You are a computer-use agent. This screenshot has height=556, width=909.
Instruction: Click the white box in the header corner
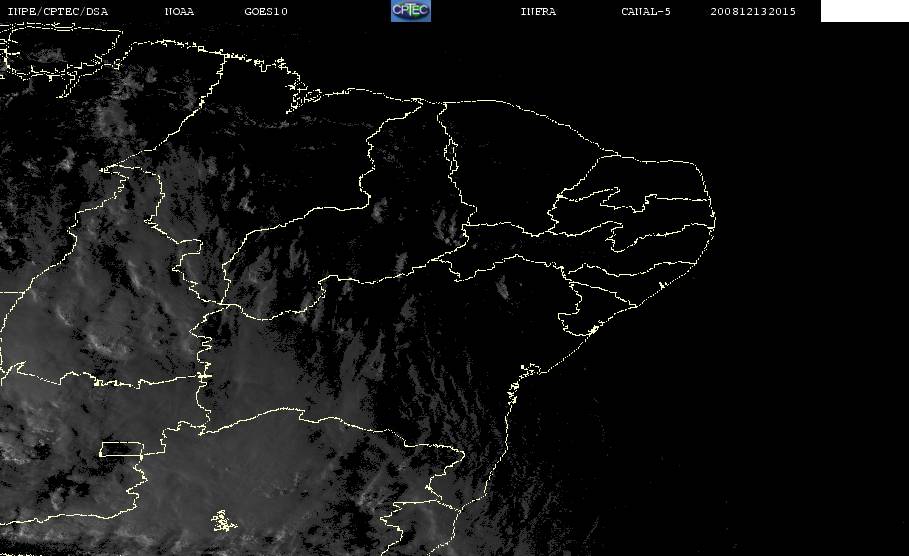(x=865, y=11)
